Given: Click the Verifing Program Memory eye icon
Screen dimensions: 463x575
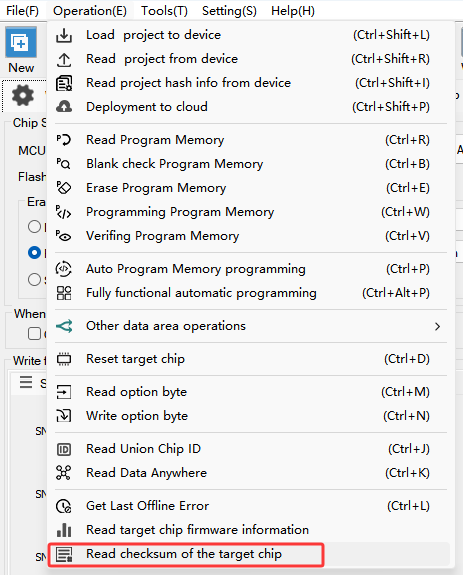Looking at the screenshot, I should click(64, 236).
